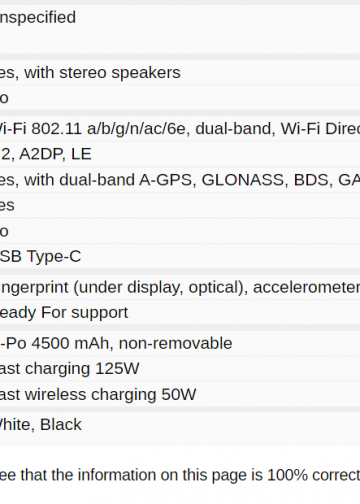This screenshot has height=504, width=360.
Task: Click the 'Wi-Fi Direct' text in WLAN row
Action: click(320, 129)
